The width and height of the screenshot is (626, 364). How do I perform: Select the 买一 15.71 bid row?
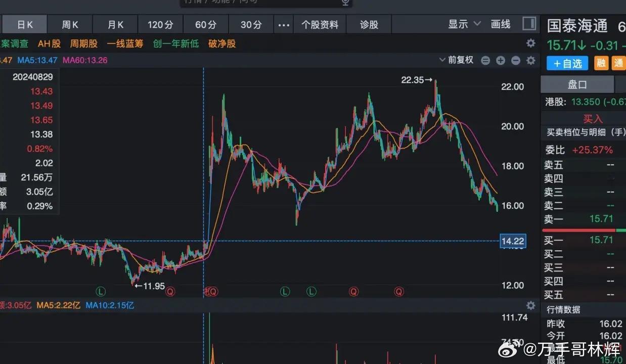584,240
